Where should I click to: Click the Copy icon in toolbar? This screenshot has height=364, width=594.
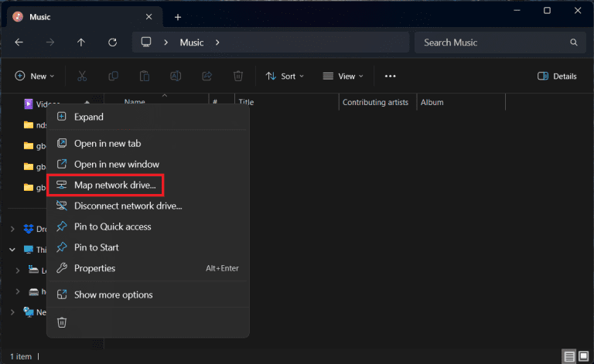point(114,76)
